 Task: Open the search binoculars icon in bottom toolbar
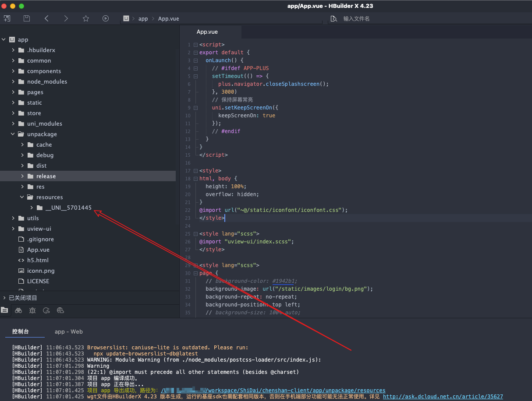18,310
